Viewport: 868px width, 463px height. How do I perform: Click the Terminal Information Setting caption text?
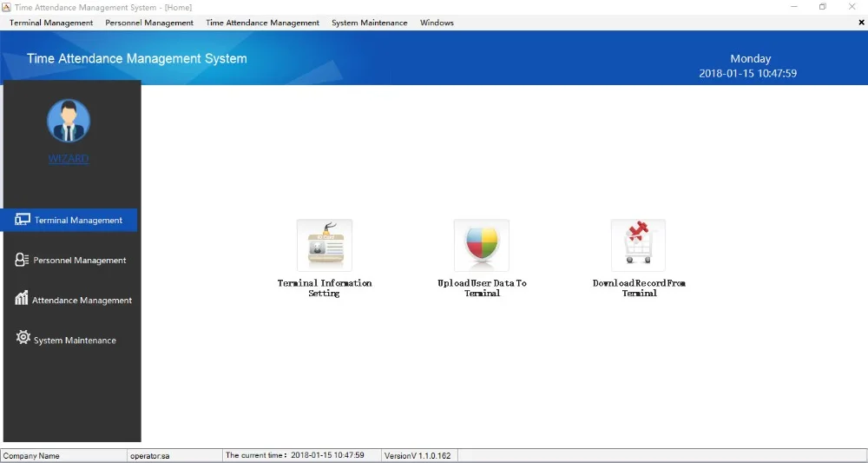325,288
